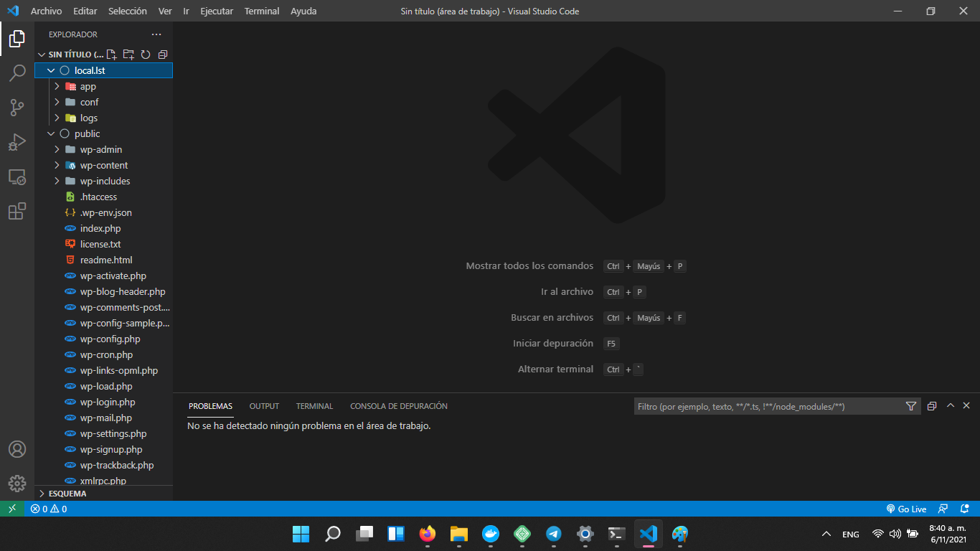
Task: Start Go Live server
Action: (907, 509)
